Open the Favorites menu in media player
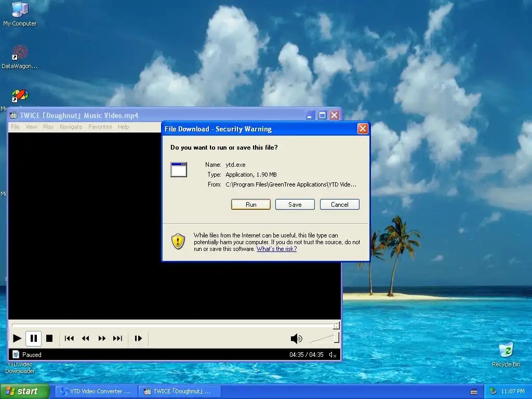The image size is (532, 399). 100,127
